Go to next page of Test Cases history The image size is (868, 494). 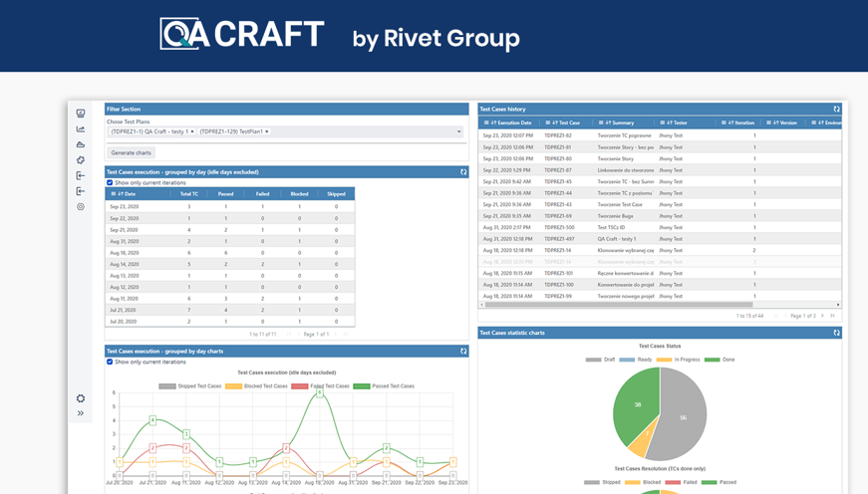click(x=822, y=316)
